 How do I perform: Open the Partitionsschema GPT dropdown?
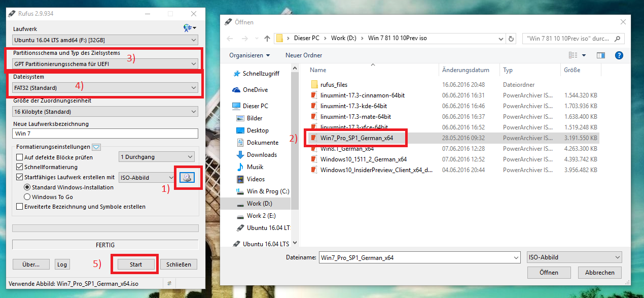pos(105,63)
